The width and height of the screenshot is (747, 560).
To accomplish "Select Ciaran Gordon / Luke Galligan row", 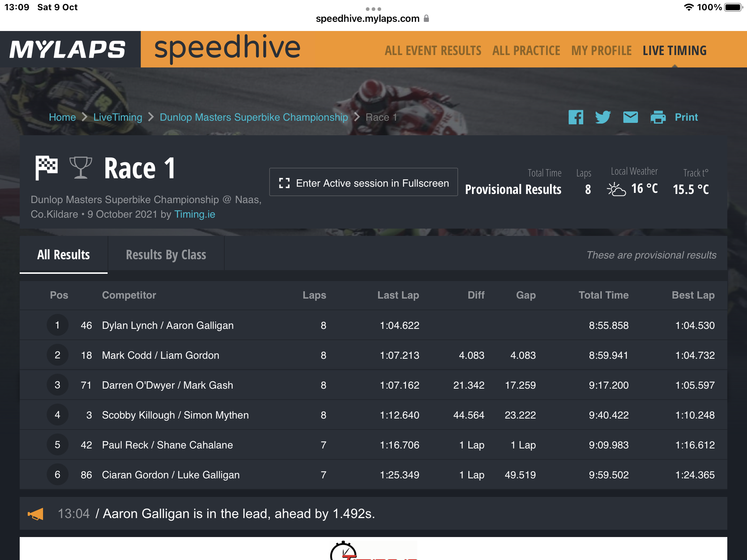I will (373, 475).
